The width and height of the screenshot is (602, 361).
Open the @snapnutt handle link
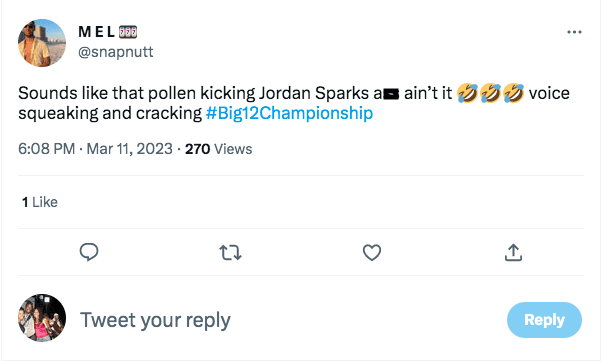pos(116,52)
